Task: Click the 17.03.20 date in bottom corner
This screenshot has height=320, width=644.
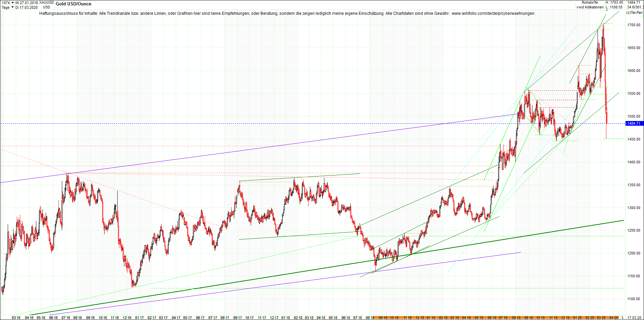Action: click(634, 318)
